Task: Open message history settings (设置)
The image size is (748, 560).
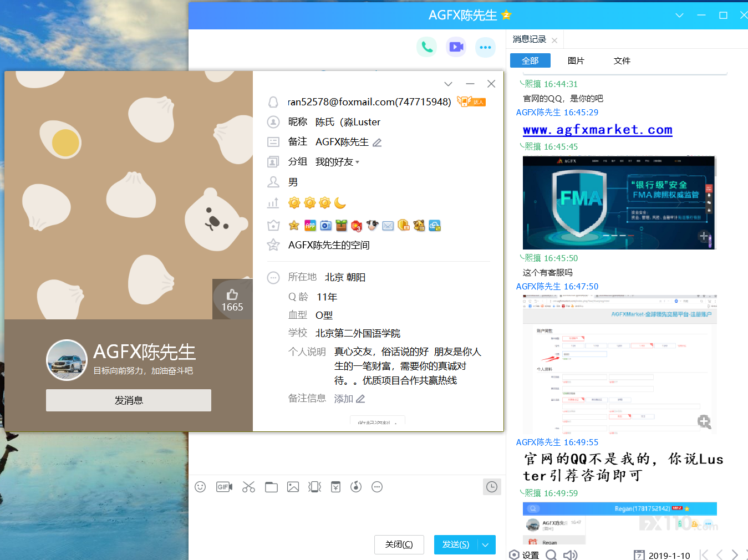Action: [x=524, y=555]
